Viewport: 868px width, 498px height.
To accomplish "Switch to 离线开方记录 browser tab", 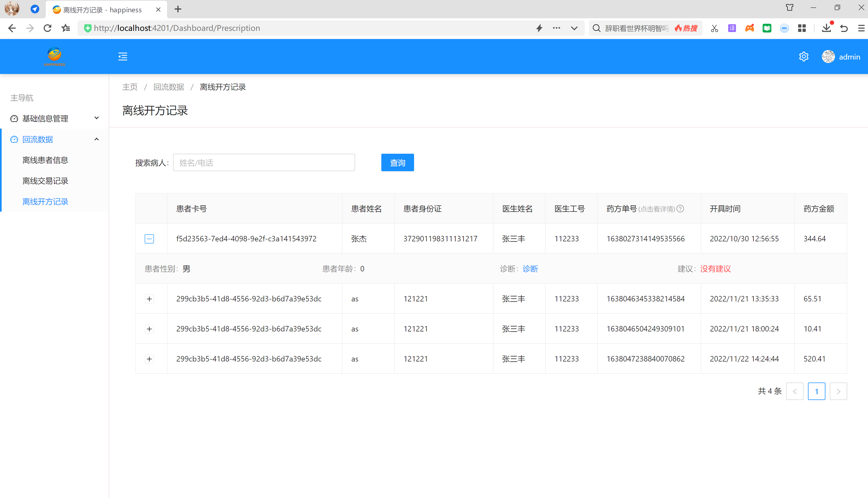I will click(106, 10).
